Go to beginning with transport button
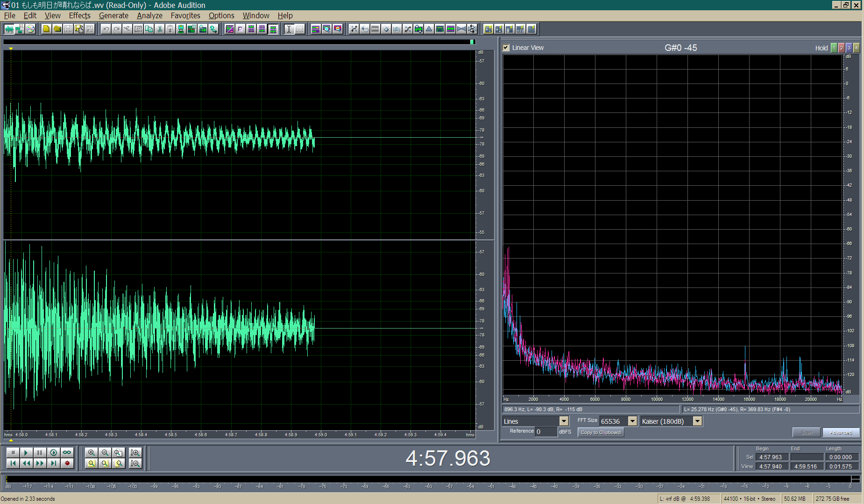The height and width of the screenshot is (504, 864). pos(13,463)
